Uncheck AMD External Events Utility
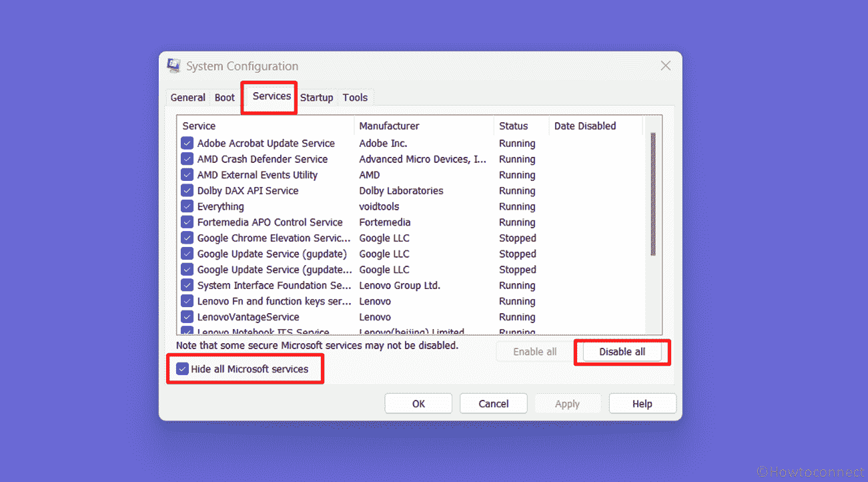Viewport: 868px width, 482px height. click(x=187, y=175)
